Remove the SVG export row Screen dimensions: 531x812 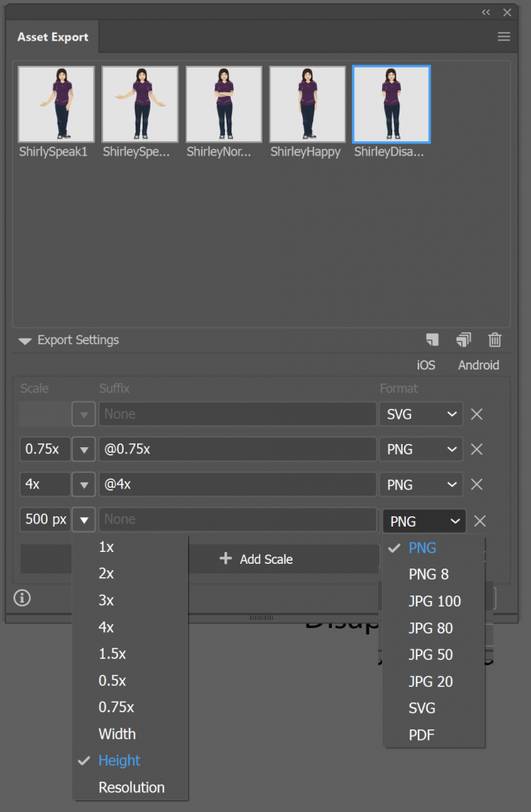(477, 414)
